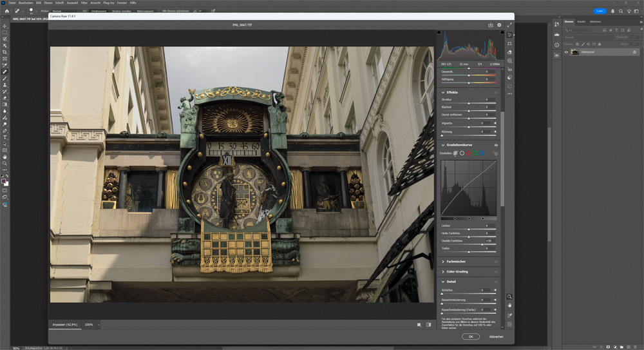Screen dimensions: 644x350
Task: Toggle visibility of the Effekte panel
Action: pyautogui.click(x=496, y=93)
